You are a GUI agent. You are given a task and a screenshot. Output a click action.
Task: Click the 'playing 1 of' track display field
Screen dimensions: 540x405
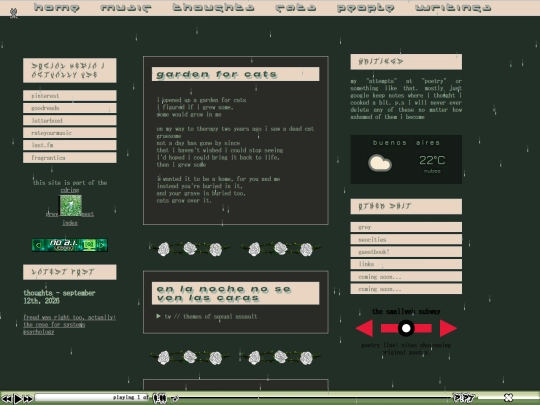92,397
